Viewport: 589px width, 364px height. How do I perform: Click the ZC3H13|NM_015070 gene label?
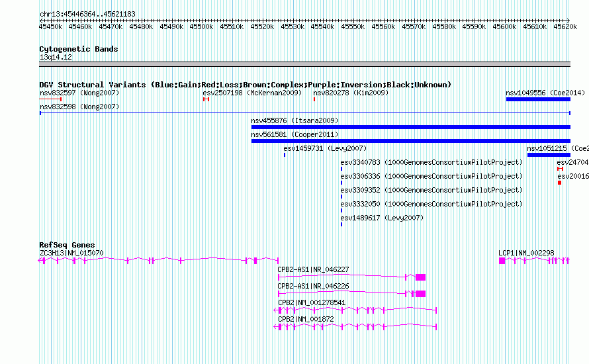(71, 253)
